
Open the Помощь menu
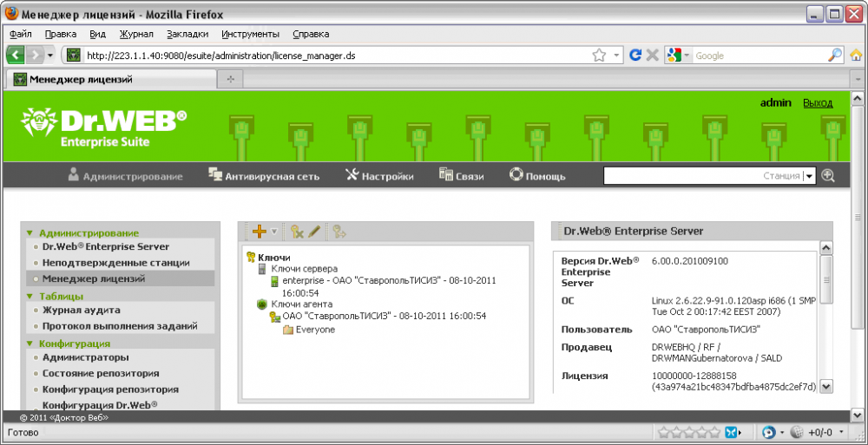(537, 177)
